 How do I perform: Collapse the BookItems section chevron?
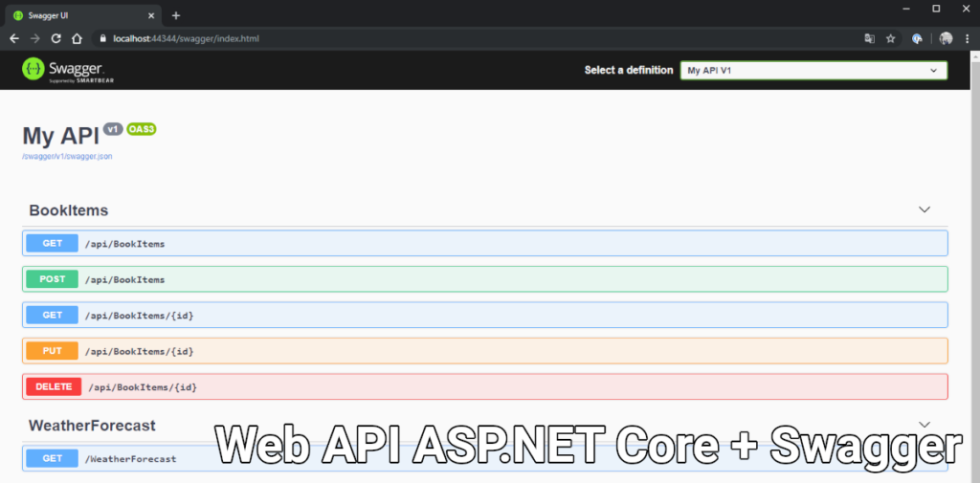point(924,209)
